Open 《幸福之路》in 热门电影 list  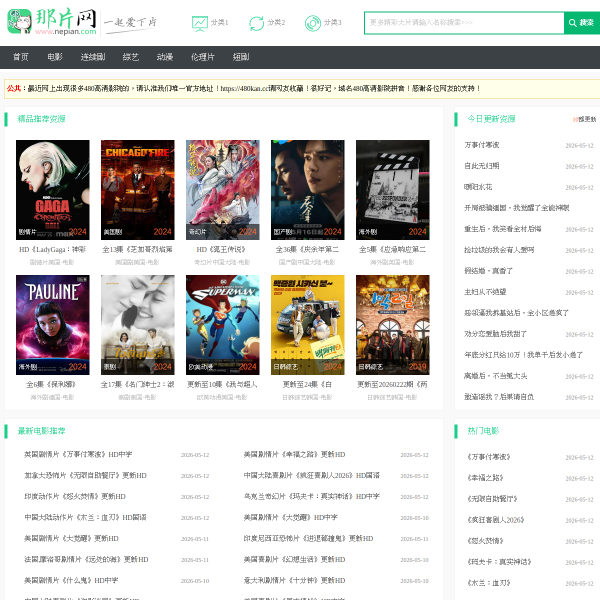click(x=485, y=478)
